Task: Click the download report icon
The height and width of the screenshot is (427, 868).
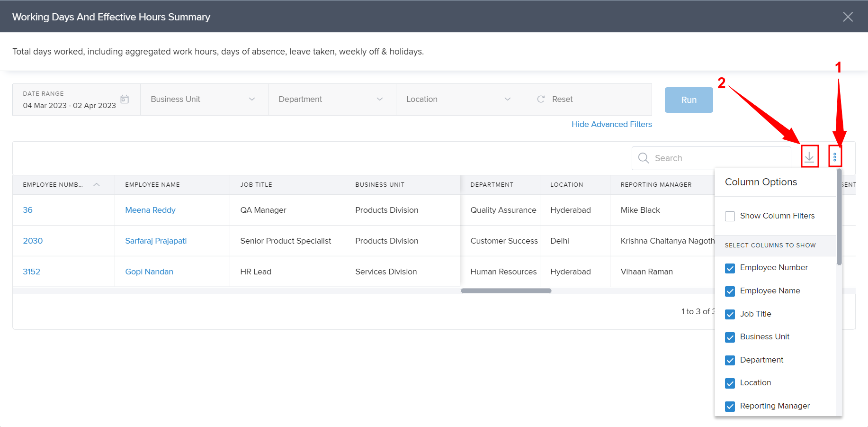Action: click(x=809, y=157)
